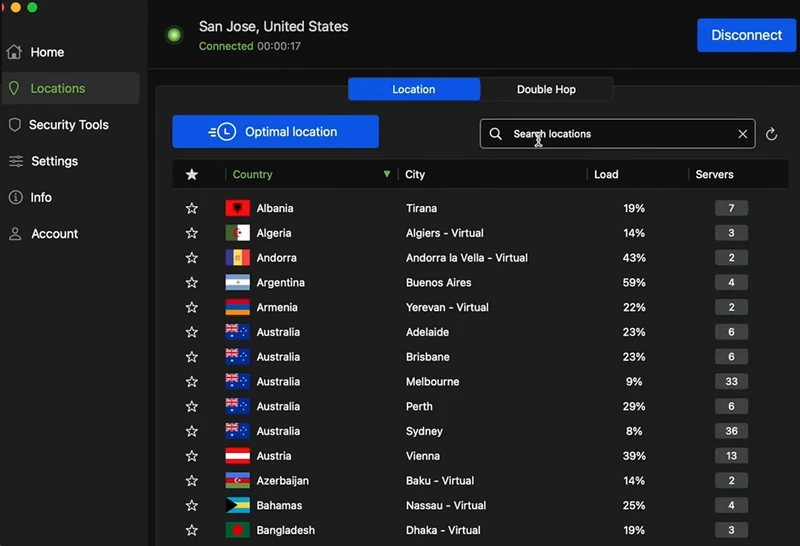Click the Bangladesh flag icon
Image resolution: width=800 pixels, height=546 pixels.
[238, 530]
